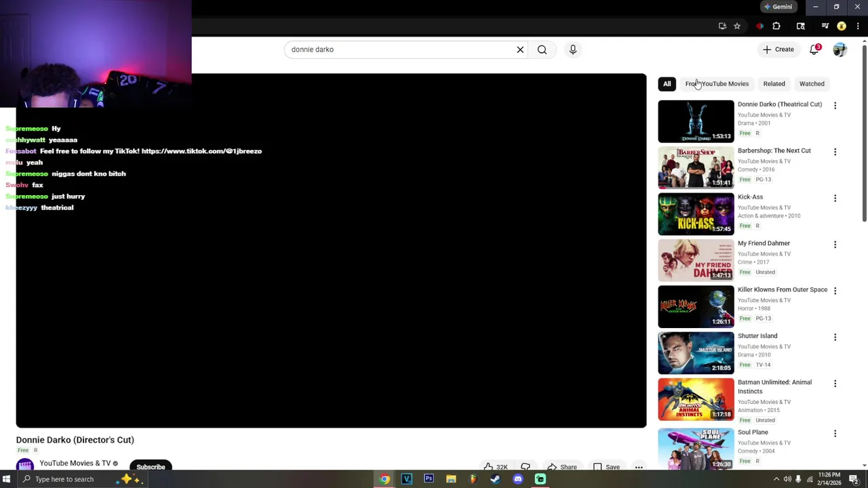868x488 pixels.
Task: Open options menu for Barbershop: The Next Cut
Action: [x=835, y=152]
